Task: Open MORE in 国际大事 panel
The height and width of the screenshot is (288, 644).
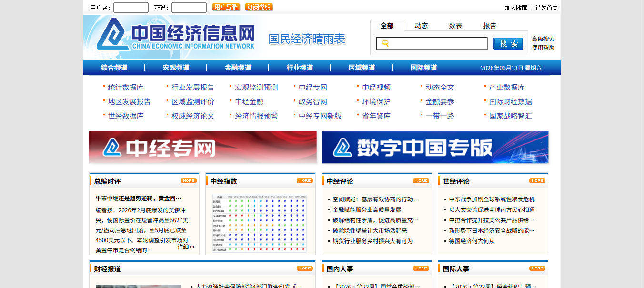Action: pos(537,268)
